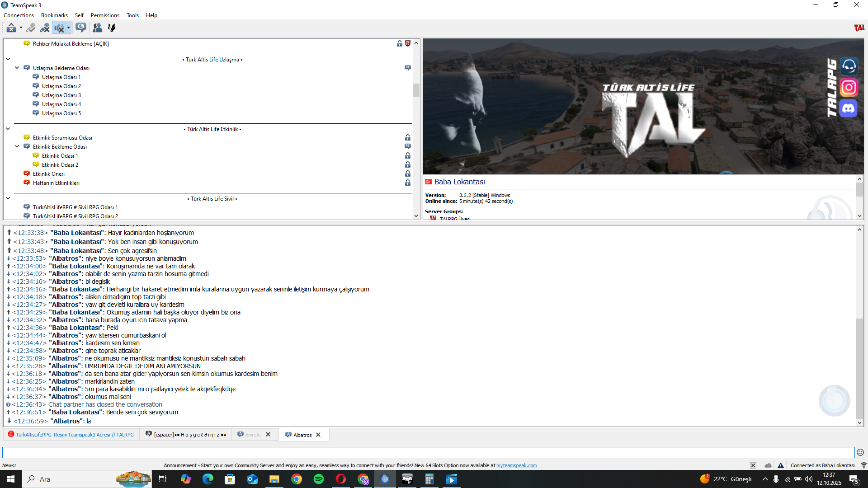The image size is (868, 488).
Task: Click the warning triangle status icon
Action: (781, 465)
